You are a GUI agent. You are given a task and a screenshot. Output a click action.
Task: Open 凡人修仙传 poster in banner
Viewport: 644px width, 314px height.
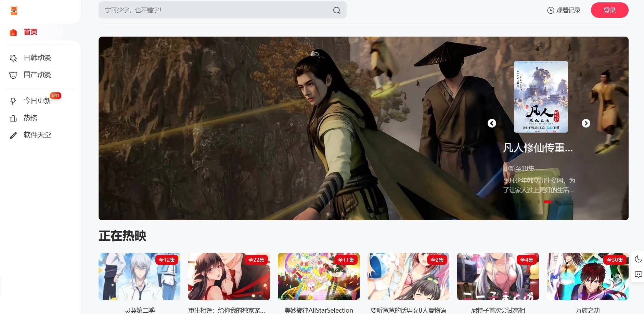tap(541, 97)
